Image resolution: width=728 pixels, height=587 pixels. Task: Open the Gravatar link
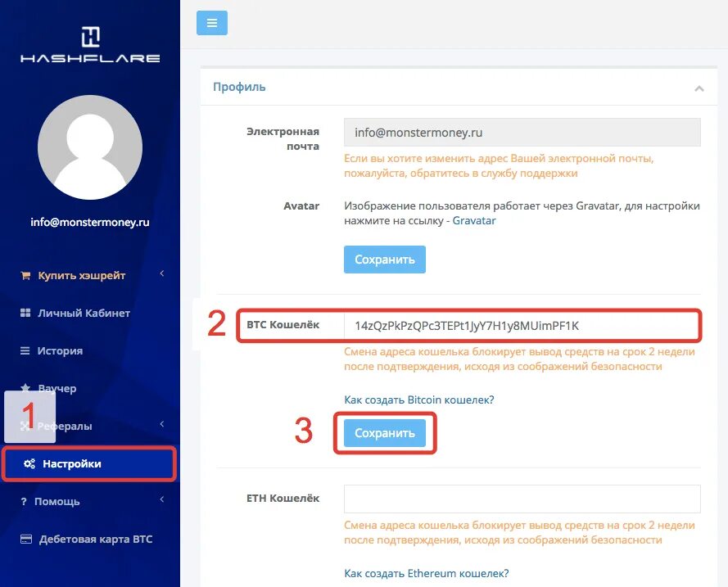point(474,221)
